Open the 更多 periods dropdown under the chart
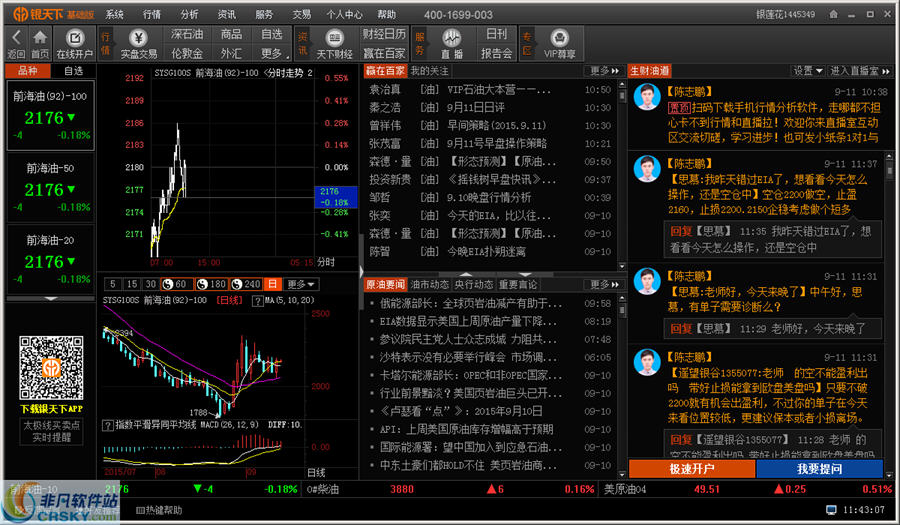 [301, 284]
